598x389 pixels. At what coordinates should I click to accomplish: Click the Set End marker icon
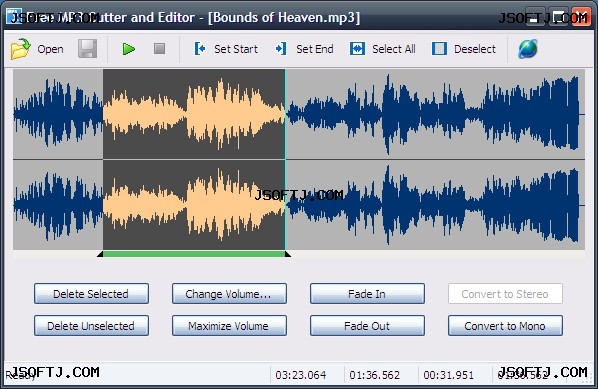(281, 49)
